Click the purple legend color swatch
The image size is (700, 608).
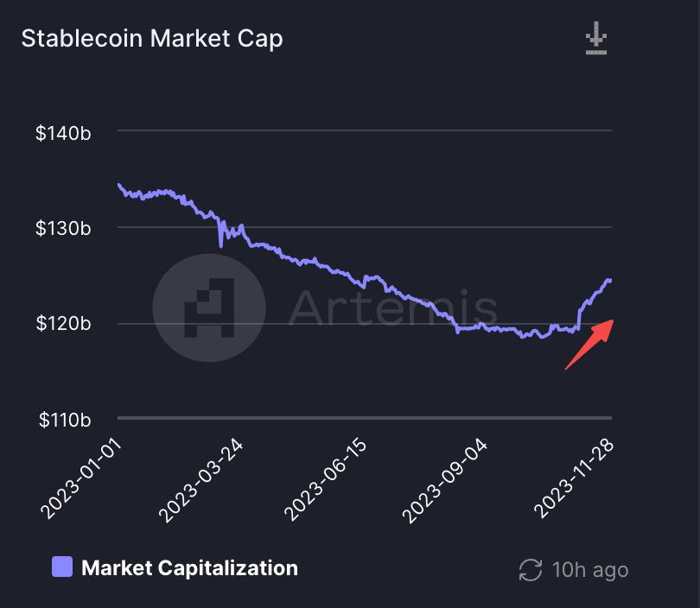coord(60,567)
